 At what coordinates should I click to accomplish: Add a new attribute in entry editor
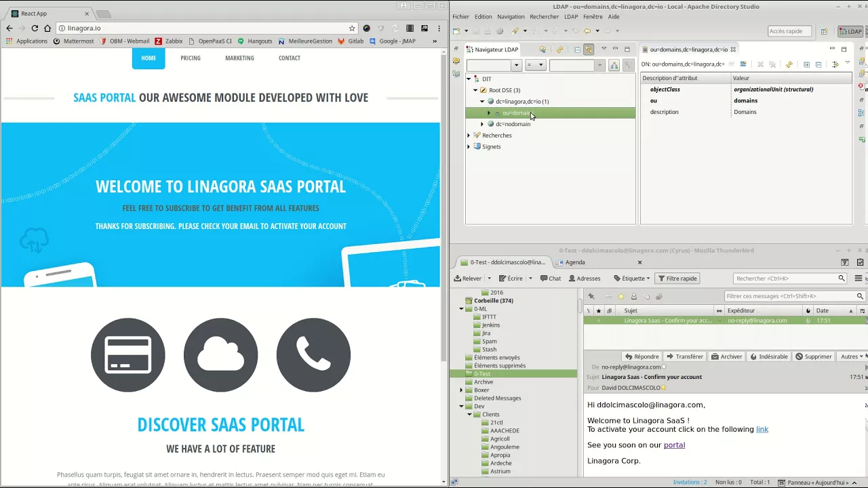point(743,64)
